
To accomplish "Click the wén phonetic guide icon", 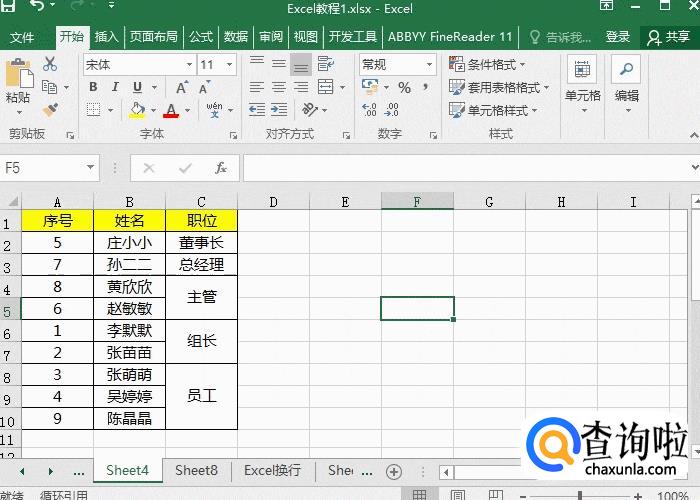I will pyautogui.click(x=214, y=109).
